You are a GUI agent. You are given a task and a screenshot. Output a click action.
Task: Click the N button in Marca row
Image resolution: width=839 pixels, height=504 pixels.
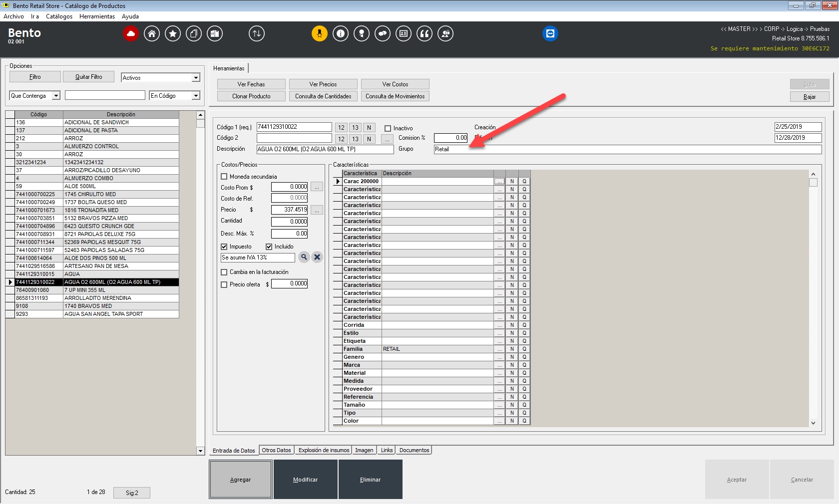click(512, 365)
